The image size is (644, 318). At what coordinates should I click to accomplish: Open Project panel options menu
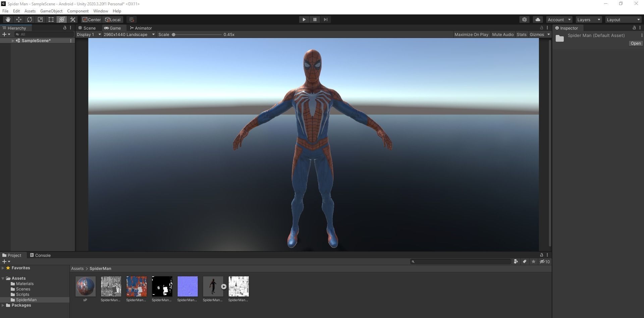point(547,255)
